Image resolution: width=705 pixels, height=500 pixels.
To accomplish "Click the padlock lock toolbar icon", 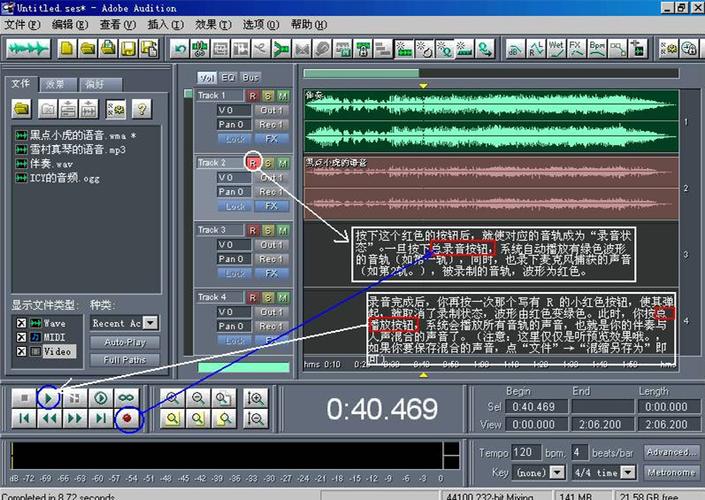I will (x=363, y=49).
